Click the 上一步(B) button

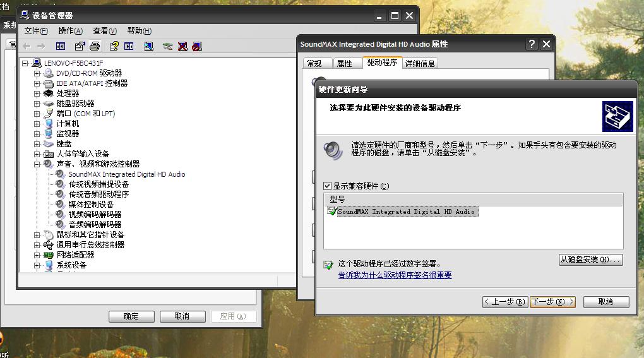pos(504,302)
